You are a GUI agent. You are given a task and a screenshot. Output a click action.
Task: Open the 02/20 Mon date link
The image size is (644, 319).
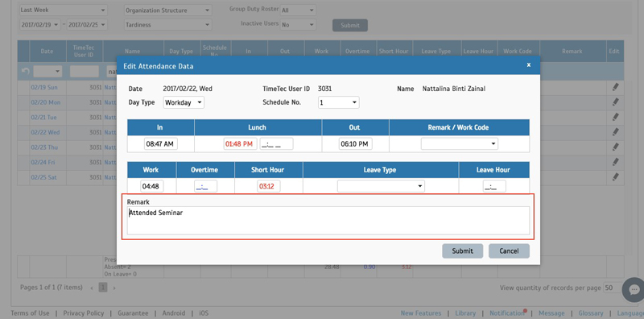click(46, 102)
